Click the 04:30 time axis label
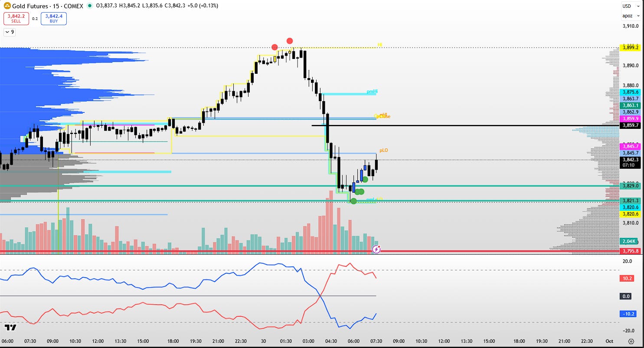The image size is (644, 348). (331, 341)
